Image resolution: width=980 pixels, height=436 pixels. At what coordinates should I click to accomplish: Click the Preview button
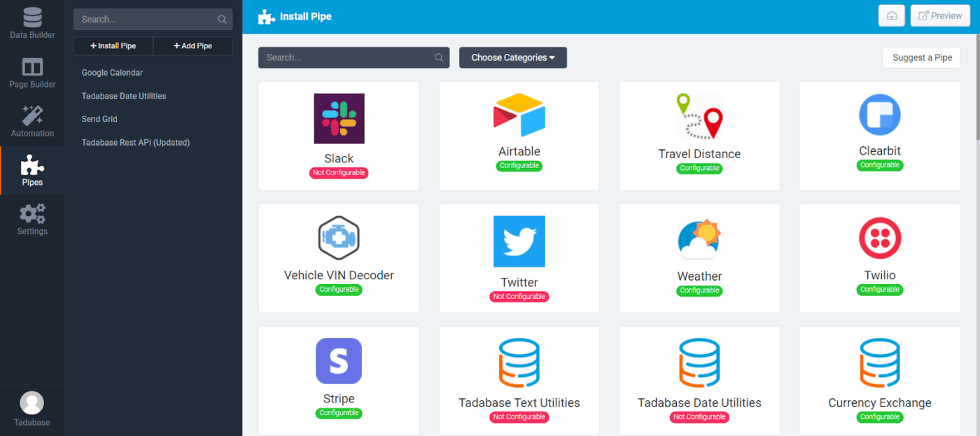point(940,16)
